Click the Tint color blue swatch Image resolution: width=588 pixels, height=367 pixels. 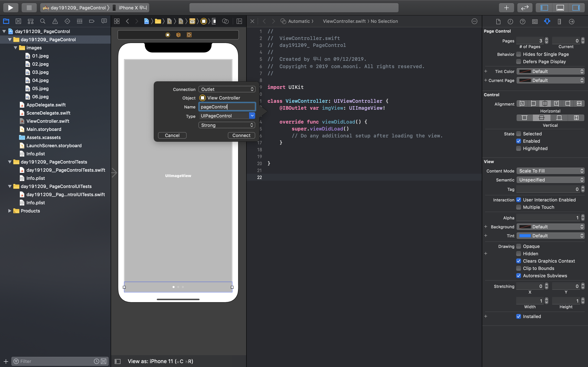[x=525, y=236]
